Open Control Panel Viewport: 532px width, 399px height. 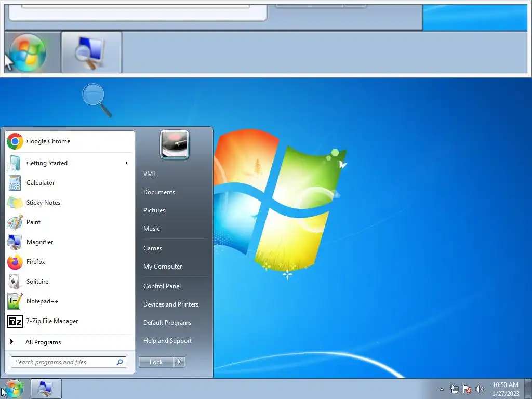click(x=162, y=286)
